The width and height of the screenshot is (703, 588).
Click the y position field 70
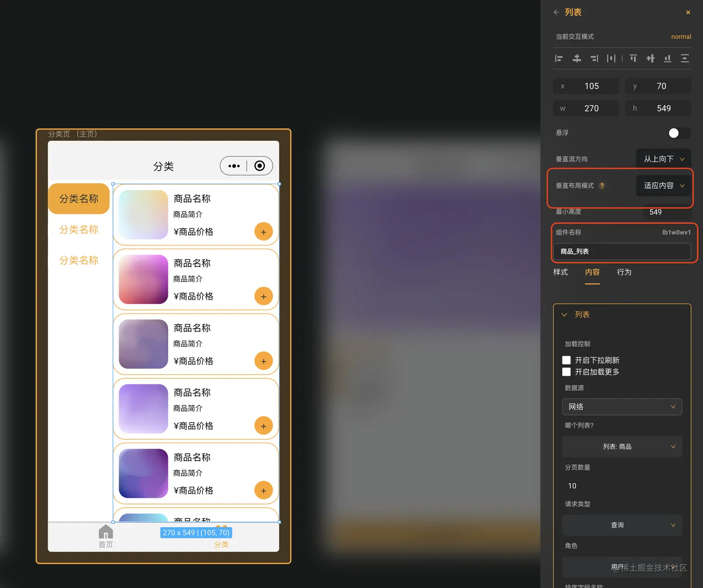658,86
